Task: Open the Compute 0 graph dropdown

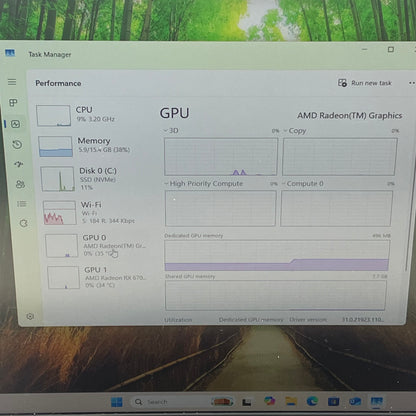Action: [303, 184]
